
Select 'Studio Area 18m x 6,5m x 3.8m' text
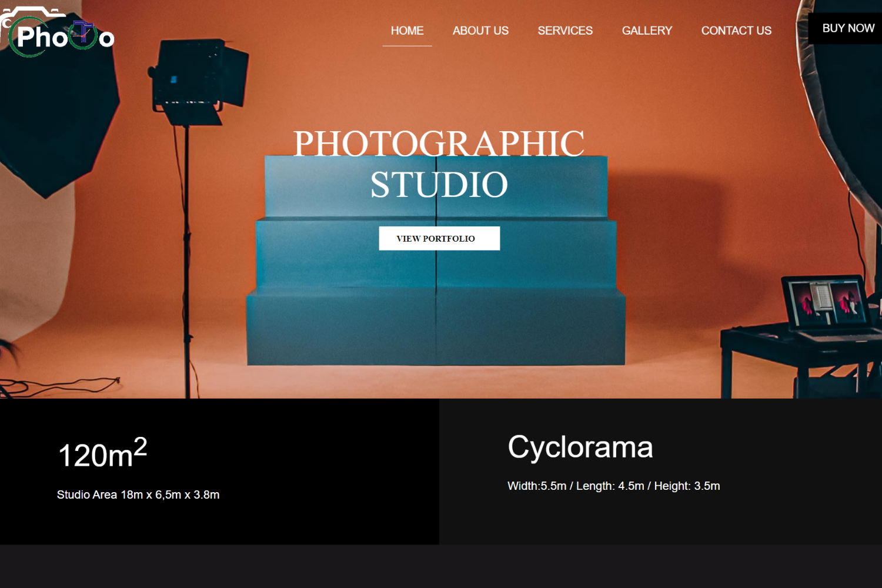pyautogui.click(x=138, y=495)
